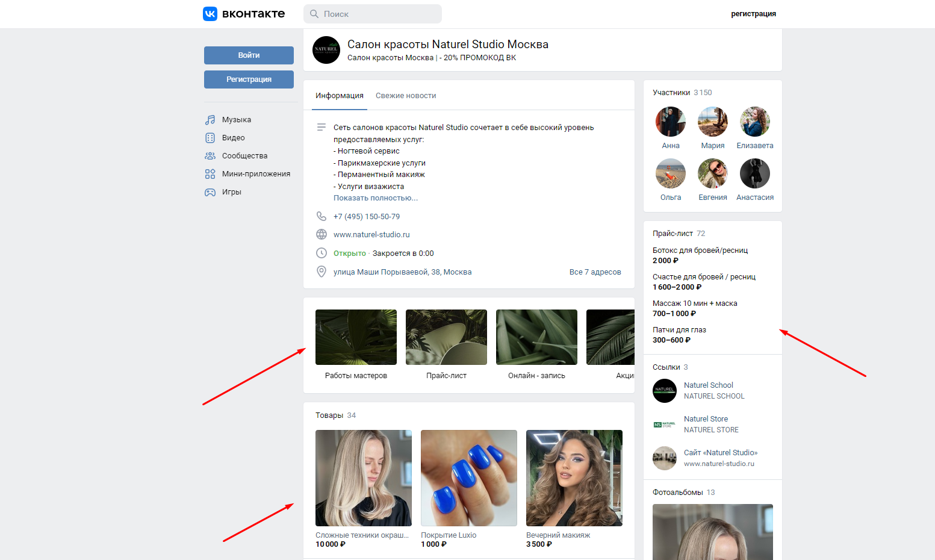
Task: Open the Фотоальбомы section header
Action: (683, 493)
